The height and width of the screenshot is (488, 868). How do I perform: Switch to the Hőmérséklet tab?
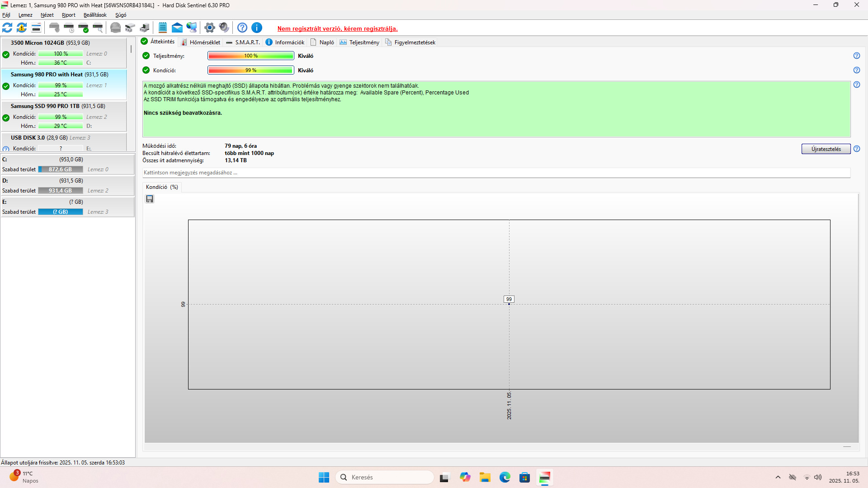point(201,42)
